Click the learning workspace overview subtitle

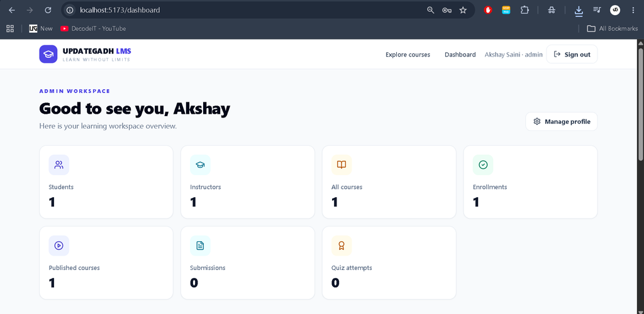pyautogui.click(x=108, y=126)
